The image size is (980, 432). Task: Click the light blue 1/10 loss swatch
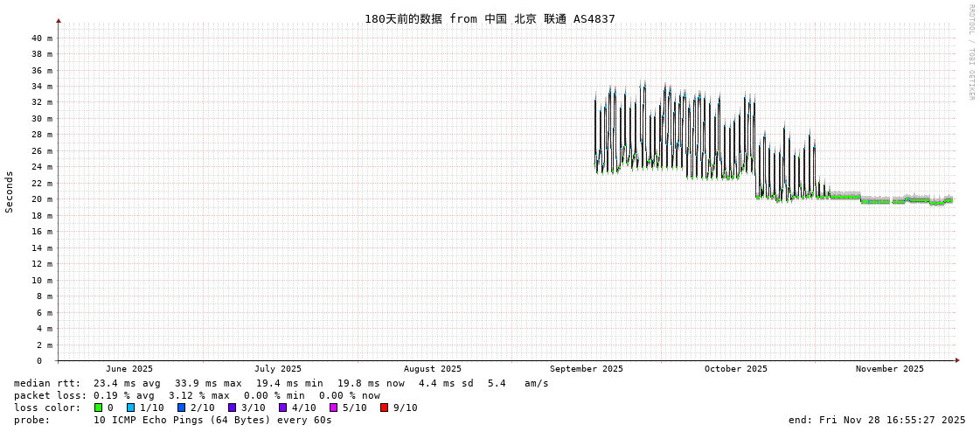(x=130, y=408)
